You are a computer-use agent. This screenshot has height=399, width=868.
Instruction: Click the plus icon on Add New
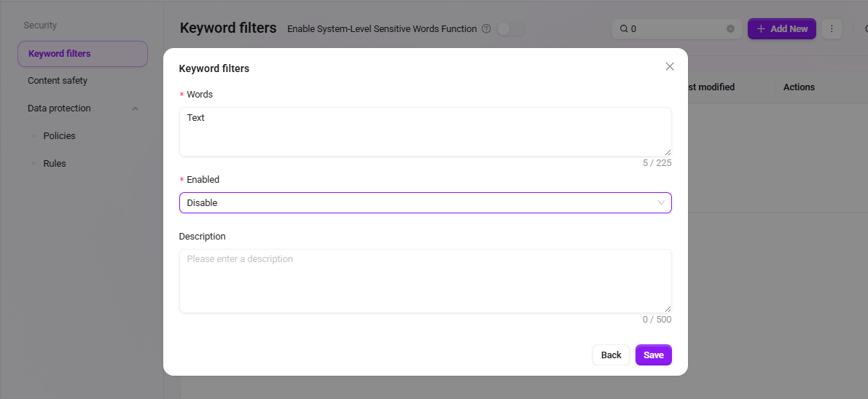point(761,29)
